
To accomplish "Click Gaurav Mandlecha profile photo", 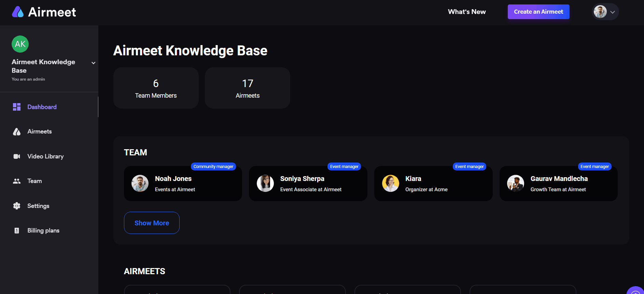I will coord(516,183).
